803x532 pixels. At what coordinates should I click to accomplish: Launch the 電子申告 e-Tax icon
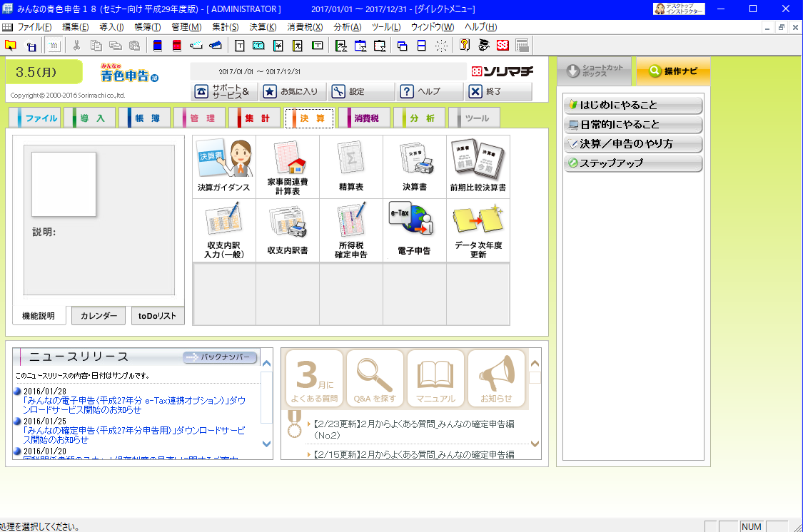pyautogui.click(x=414, y=230)
